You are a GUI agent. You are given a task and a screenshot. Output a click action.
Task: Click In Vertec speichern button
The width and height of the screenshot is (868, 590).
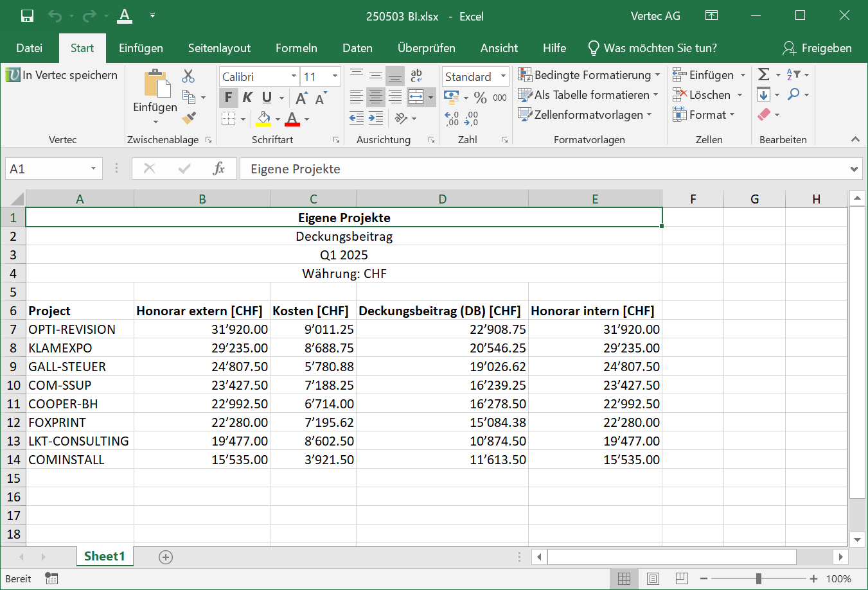point(62,75)
